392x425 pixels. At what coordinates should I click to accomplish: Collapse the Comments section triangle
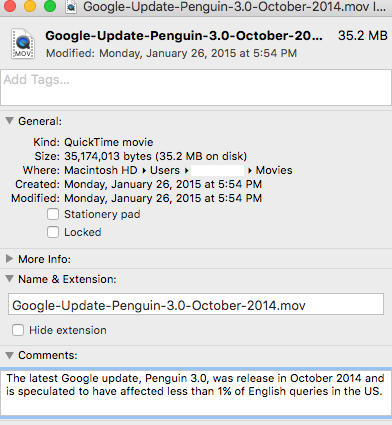10,355
